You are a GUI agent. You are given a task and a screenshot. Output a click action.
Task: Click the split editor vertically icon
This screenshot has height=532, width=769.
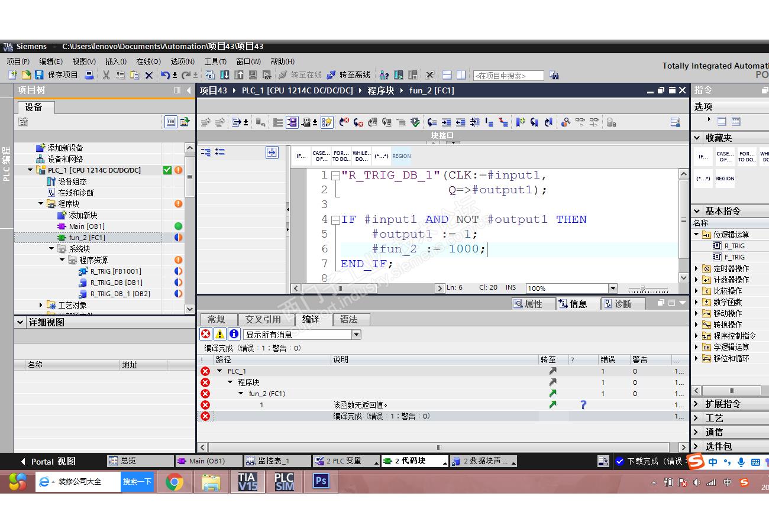click(461, 75)
